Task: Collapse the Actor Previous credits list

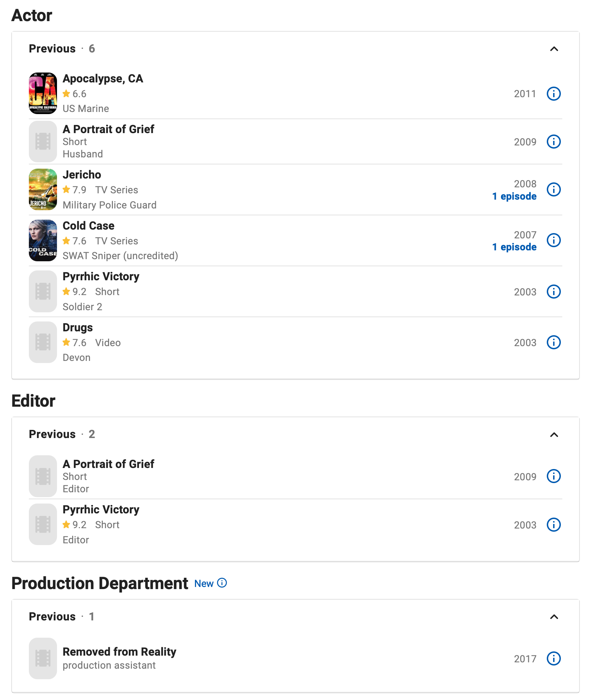Action: click(553, 49)
